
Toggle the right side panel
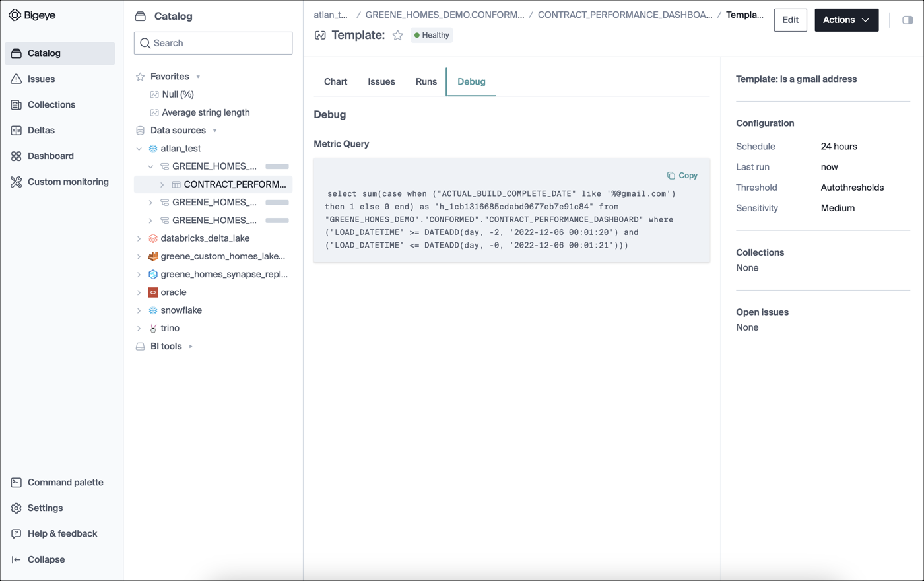[907, 20]
